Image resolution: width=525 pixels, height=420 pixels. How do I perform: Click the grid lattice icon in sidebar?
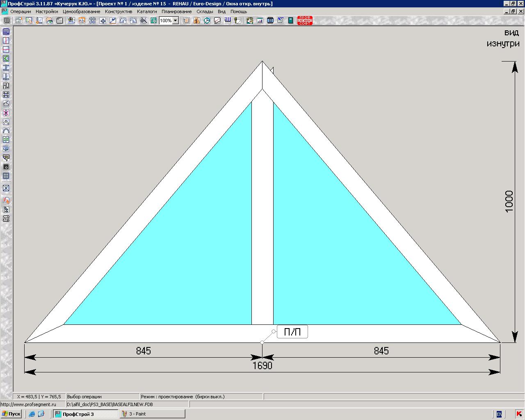6,176
